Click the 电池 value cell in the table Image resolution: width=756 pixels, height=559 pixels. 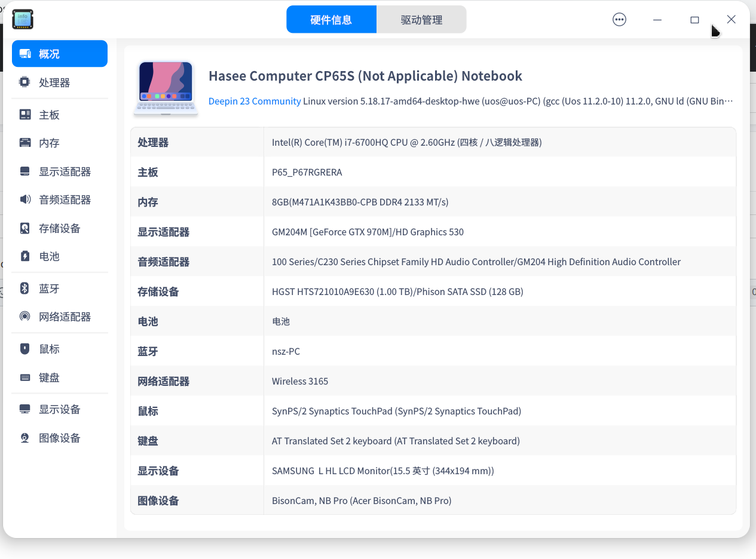coord(281,321)
